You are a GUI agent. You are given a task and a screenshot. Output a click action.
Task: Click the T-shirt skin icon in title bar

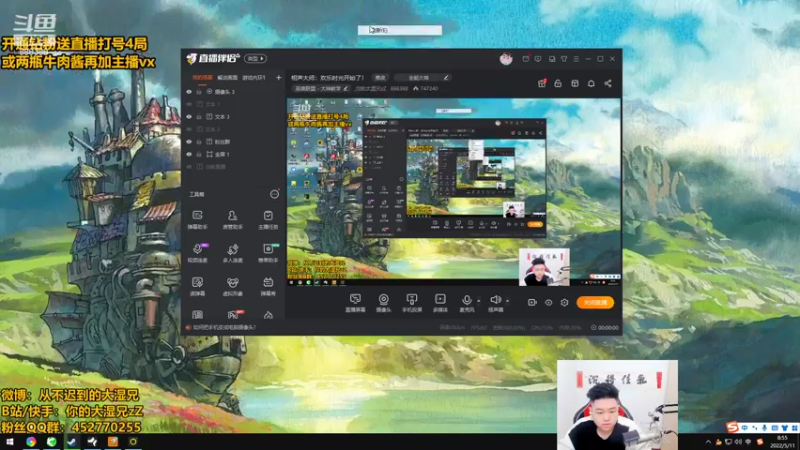[564, 59]
